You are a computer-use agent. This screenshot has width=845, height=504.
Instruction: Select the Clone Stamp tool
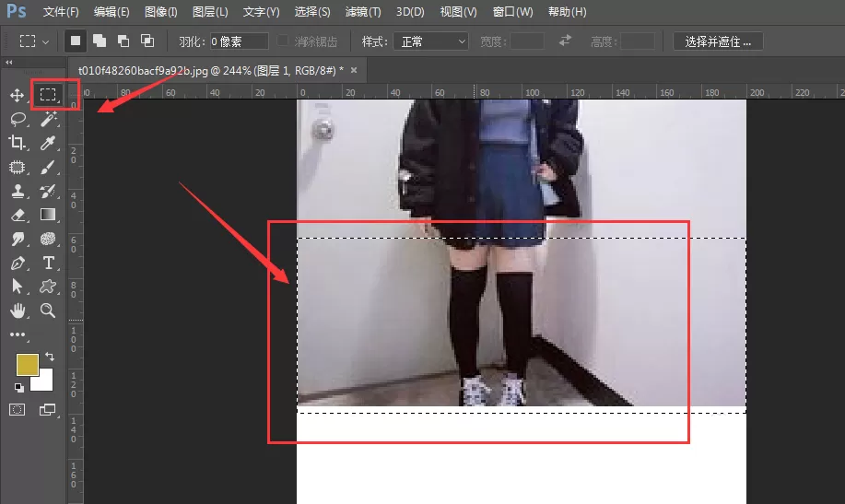(18, 191)
